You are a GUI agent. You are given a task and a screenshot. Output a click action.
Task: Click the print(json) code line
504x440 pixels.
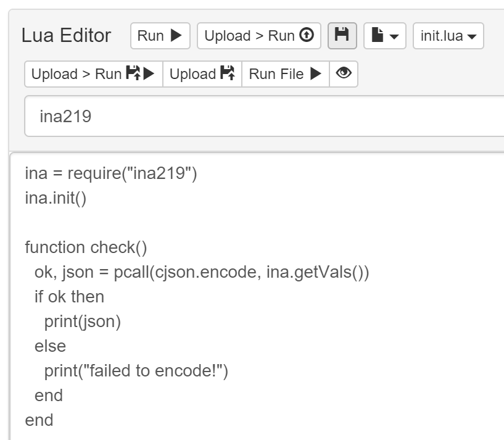[83, 322]
